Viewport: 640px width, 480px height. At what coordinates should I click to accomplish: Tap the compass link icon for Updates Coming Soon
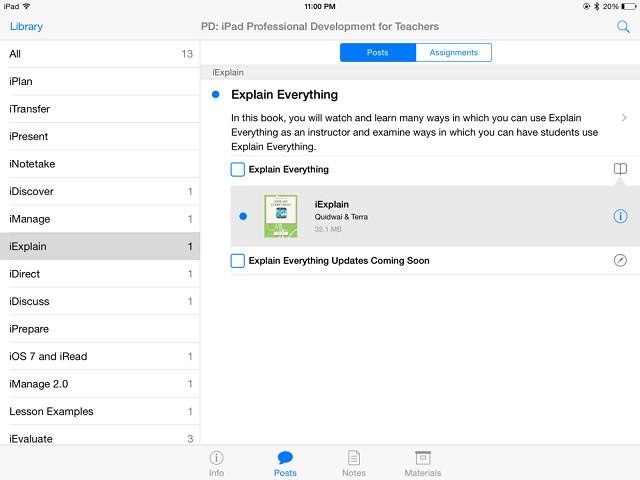pyautogui.click(x=620, y=260)
